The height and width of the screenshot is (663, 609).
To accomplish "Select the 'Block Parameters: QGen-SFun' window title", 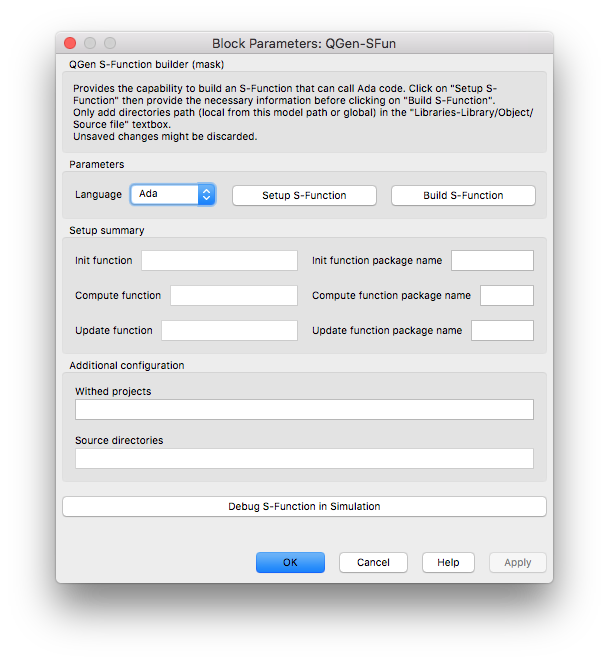I will pyautogui.click(x=304, y=44).
